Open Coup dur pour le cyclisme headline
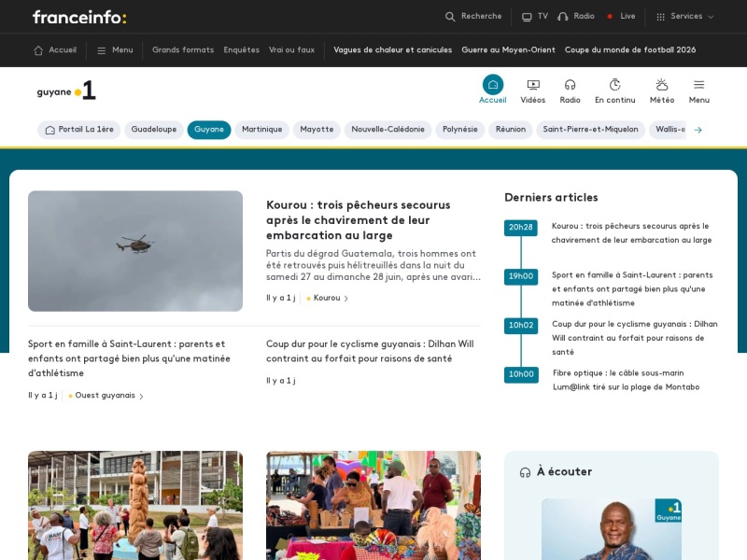Image resolution: width=747 pixels, height=560 pixels. (x=370, y=351)
